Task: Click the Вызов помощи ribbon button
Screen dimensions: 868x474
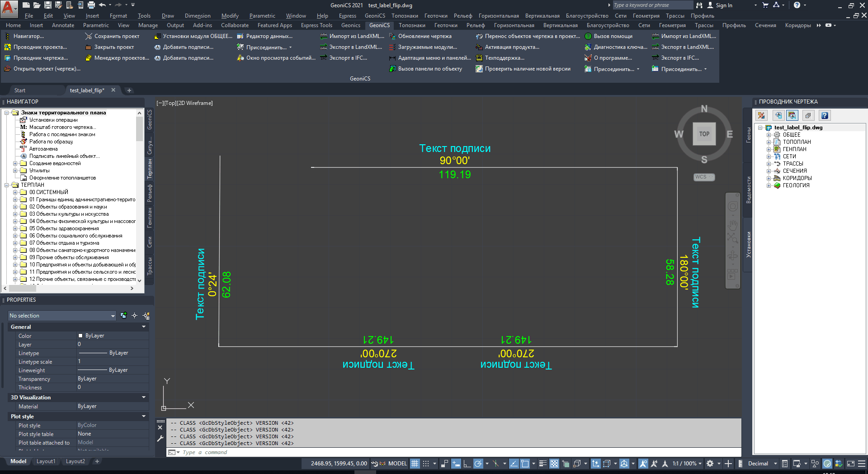Action: click(609, 36)
